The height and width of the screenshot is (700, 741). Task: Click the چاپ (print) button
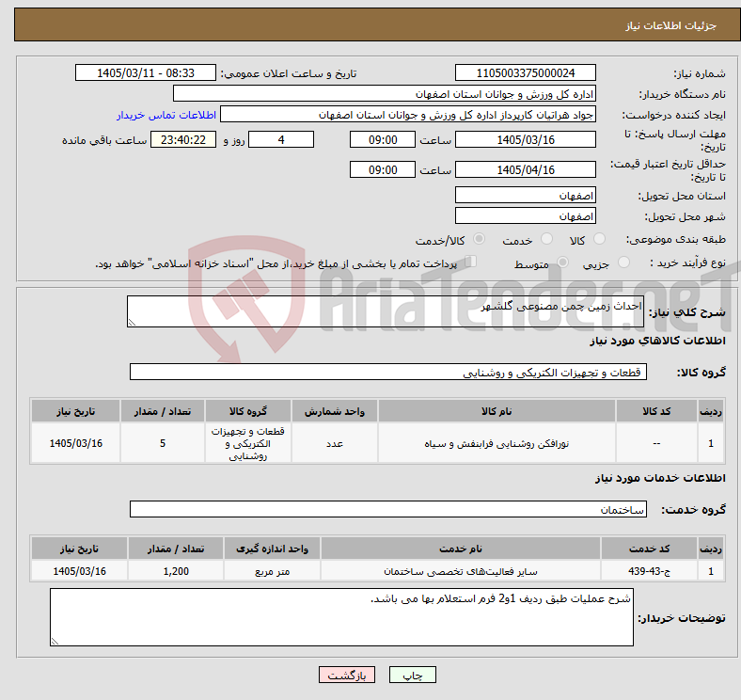click(412, 675)
